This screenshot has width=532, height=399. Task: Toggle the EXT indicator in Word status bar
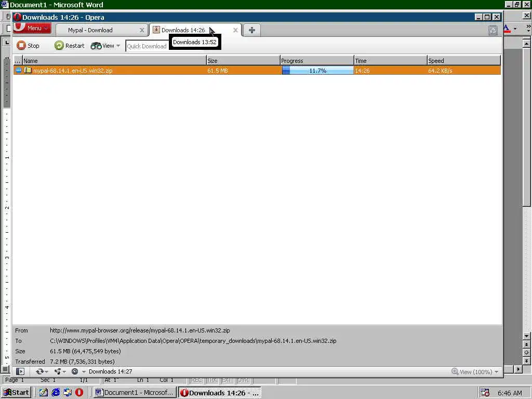[227, 380]
